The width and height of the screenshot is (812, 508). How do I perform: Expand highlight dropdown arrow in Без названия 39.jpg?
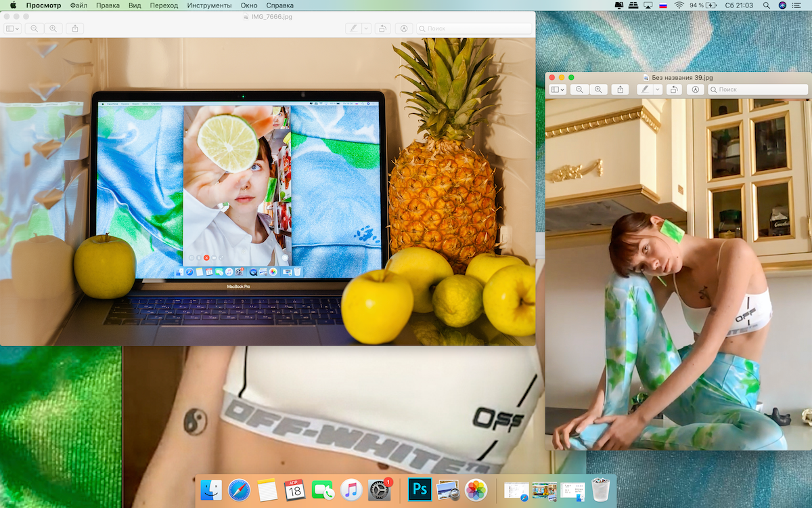pyautogui.click(x=657, y=89)
